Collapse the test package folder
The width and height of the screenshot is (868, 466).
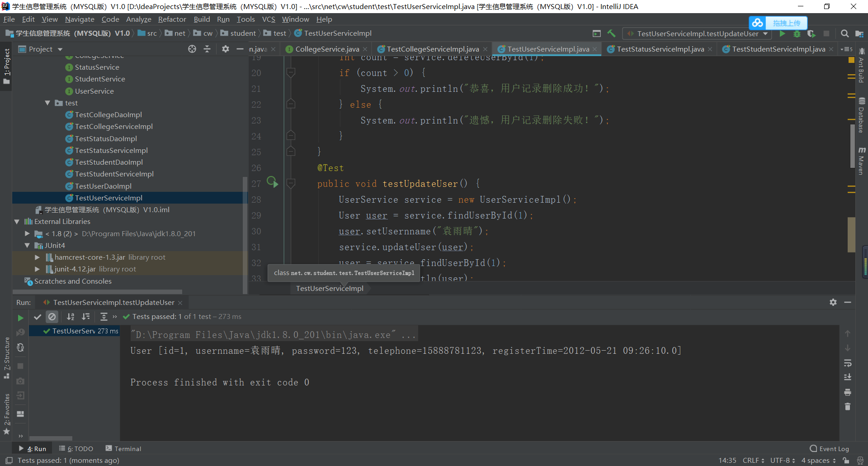pos(48,103)
